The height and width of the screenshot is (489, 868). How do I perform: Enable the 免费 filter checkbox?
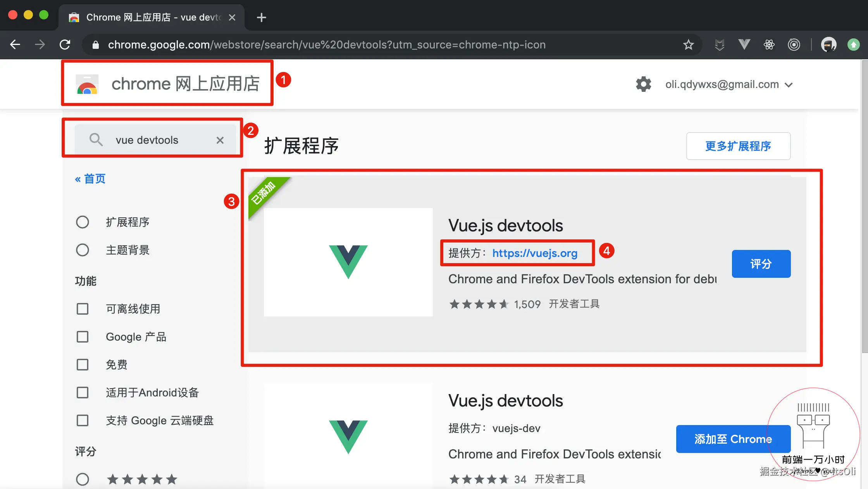[x=83, y=365]
